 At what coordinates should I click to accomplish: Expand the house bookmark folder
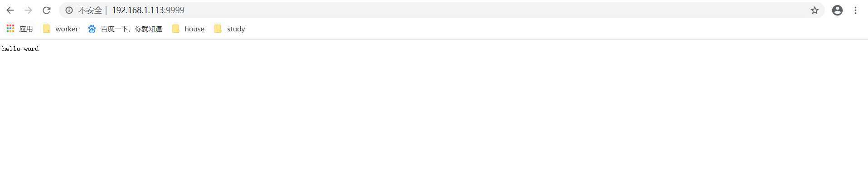[x=188, y=29]
